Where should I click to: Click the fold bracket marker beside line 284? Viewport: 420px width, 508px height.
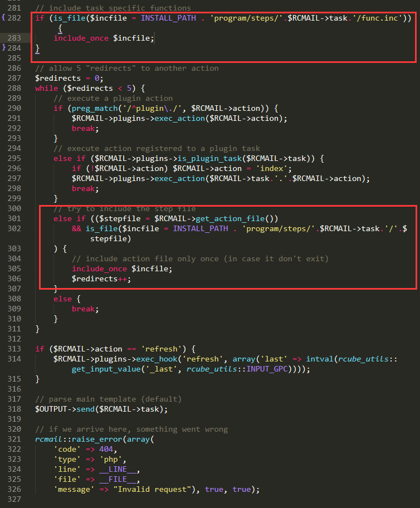(x=3, y=47)
